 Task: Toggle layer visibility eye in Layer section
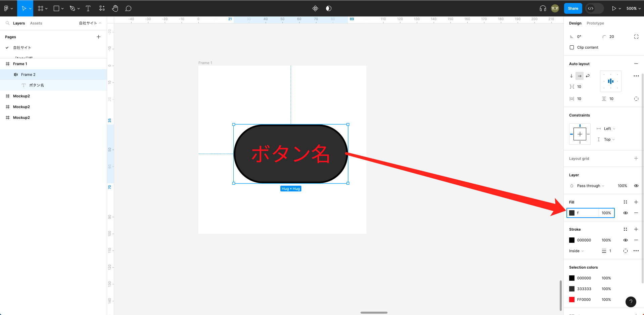click(636, 186)
